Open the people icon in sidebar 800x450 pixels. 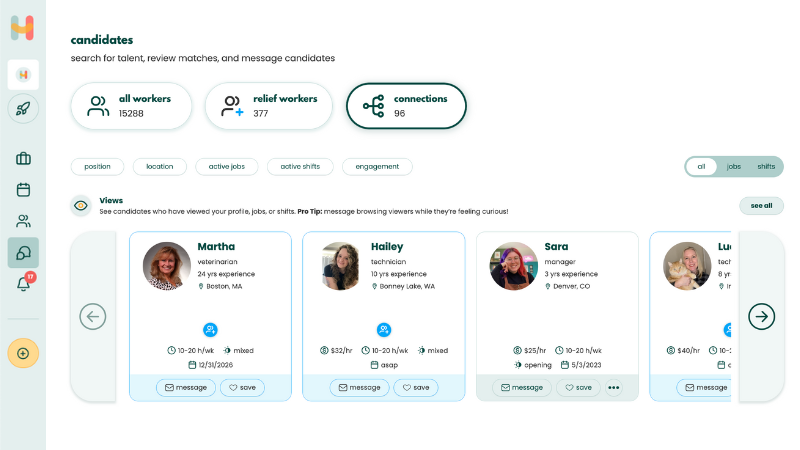click(23, 221)
